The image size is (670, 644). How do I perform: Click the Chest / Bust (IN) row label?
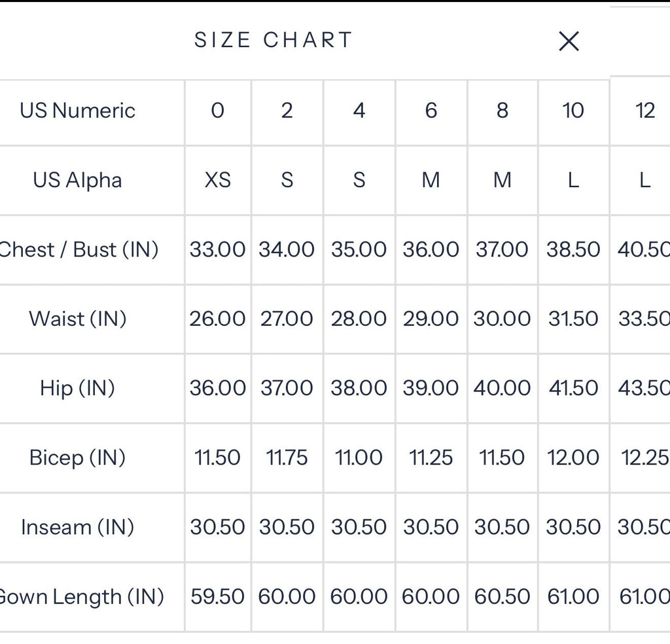[x=79, y=249]
